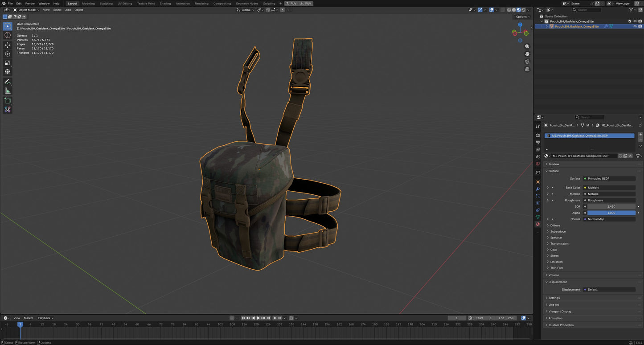Screen dimensions: 644x345
Task: Activate the Scale tool
Action: click(x=8, y=63)
